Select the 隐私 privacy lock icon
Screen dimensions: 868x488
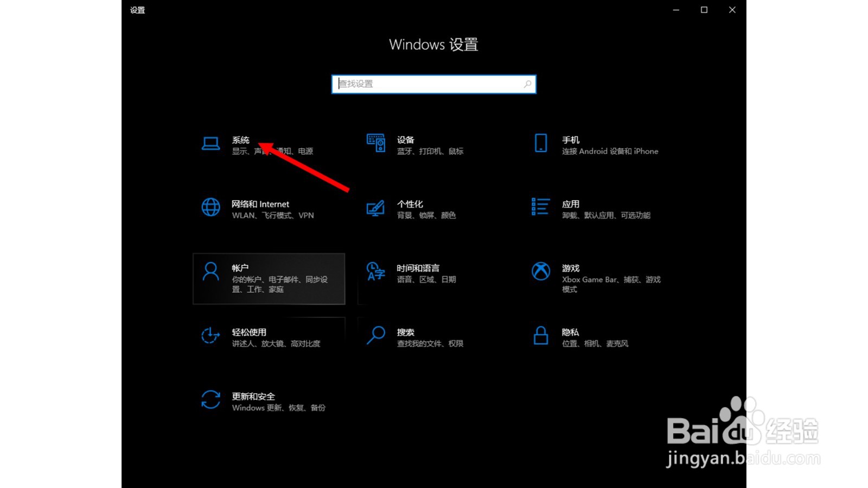(541, 336)
